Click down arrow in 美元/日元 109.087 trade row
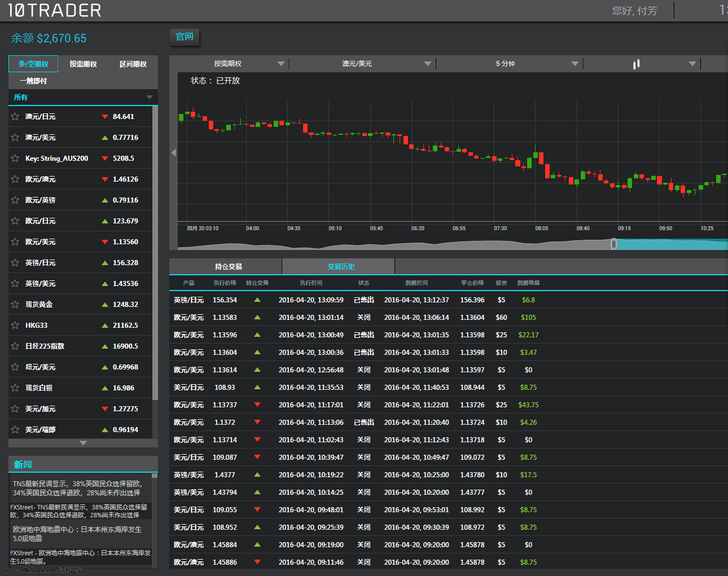Screen dimensions: 728x576 click(257, 458)
